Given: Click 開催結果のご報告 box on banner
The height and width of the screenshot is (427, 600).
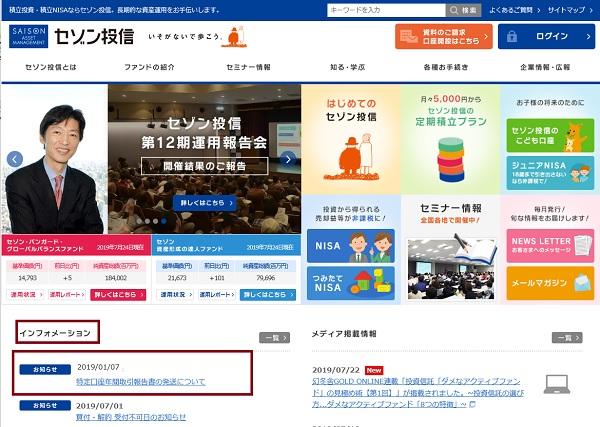Looking at the screenshot, I should click(x=204, y=166).
